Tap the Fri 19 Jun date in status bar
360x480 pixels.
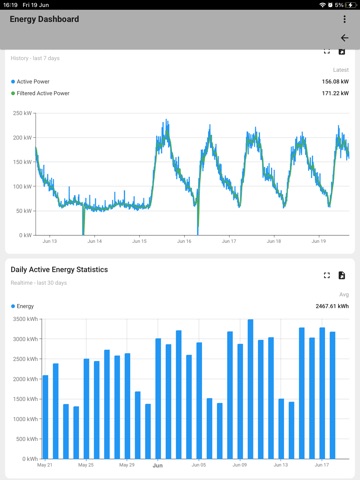36,5
